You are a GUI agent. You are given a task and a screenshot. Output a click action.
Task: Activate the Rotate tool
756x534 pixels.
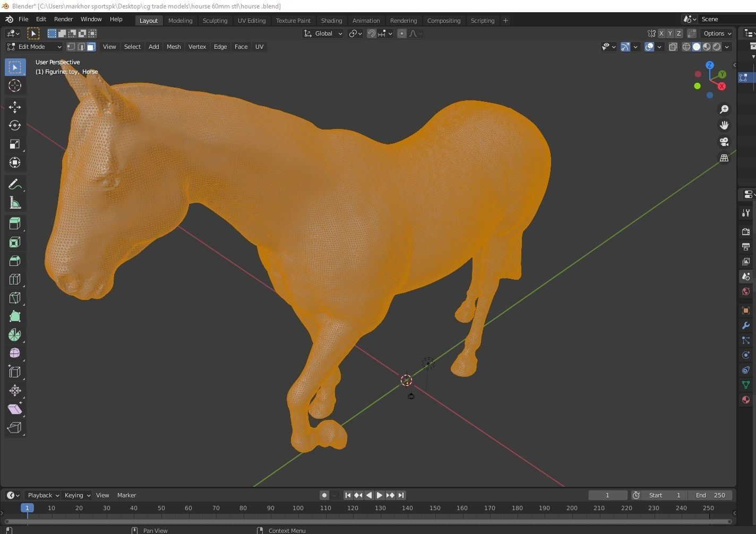click(x=15, y=125)
